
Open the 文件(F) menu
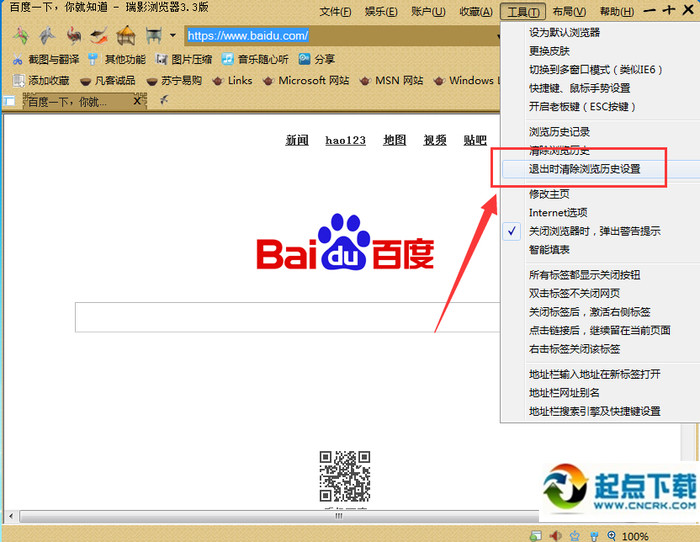tap(335, 12)
